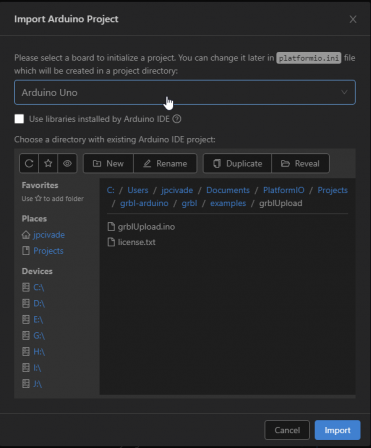This screenshot has width=371, height=448.
Task: Navigate to C: in breadcrumb path
Action: pyautogui.click(x=111, y=190)
